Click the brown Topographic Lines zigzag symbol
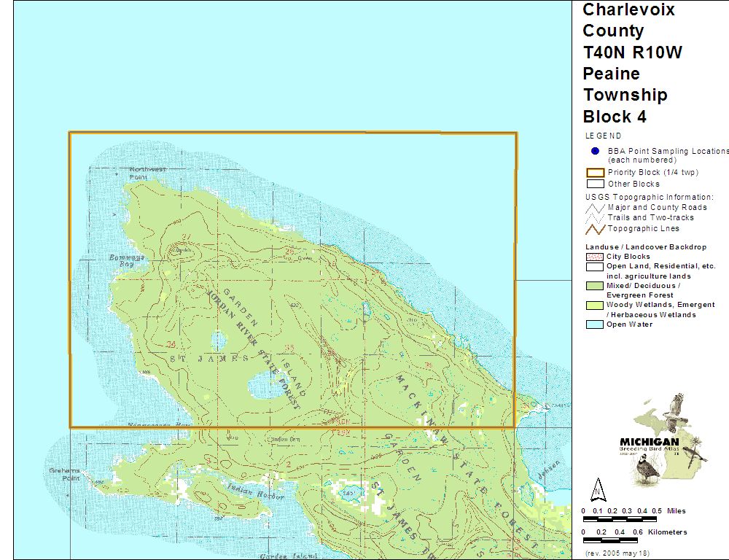729x560 pixels. click(x=596, y=229)
